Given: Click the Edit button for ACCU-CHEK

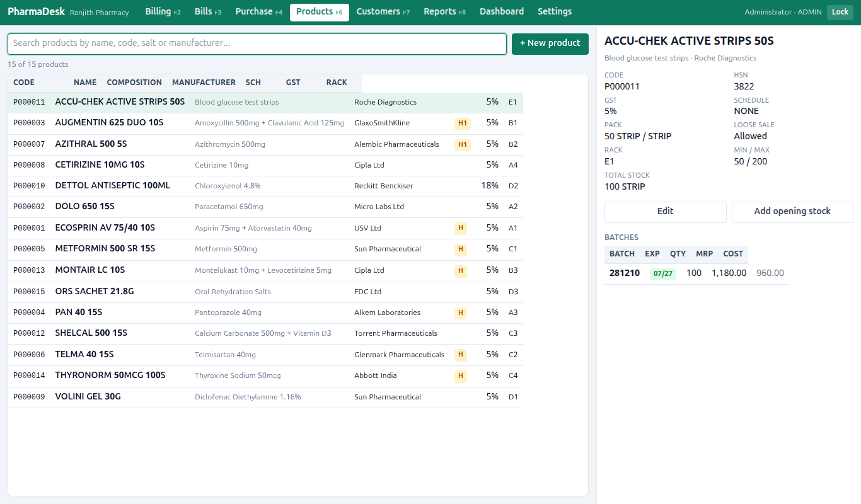Looking at the screenshot, I should pyautogui.click(x=666, y=212).
